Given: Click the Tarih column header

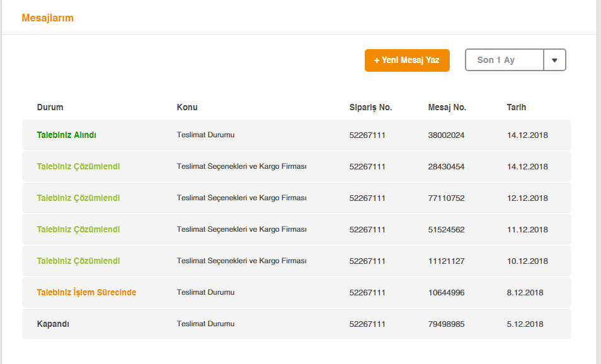Looking at the screenshot, I should (x=517, y=107).
